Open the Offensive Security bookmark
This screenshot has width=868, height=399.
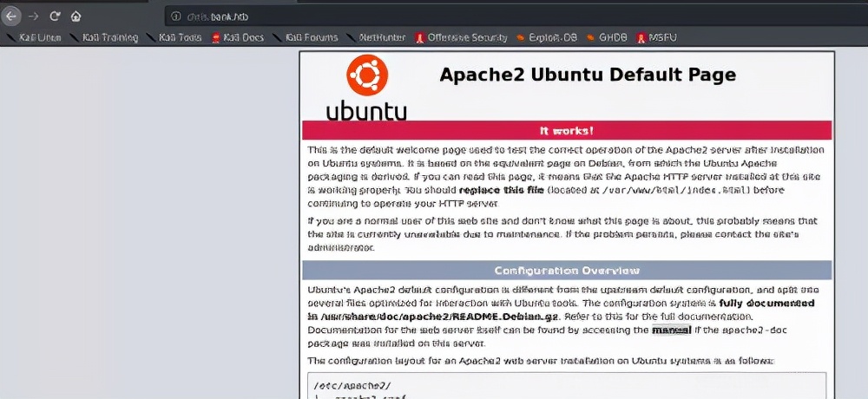[461, 37]
